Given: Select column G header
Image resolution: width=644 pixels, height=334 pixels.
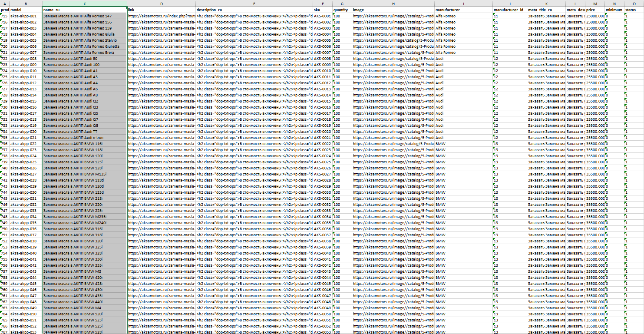Looking at the screenshot, I should 342,3.
